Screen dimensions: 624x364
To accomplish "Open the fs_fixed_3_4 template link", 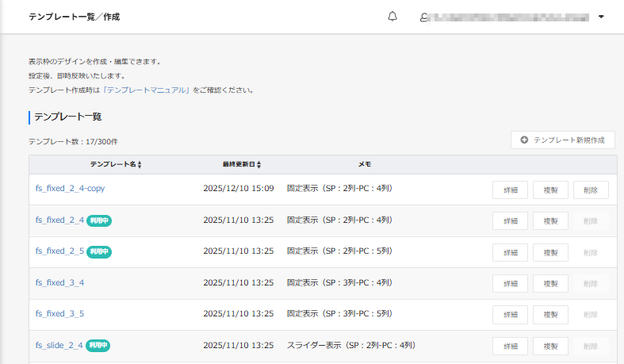I will (x=59, y=282).
